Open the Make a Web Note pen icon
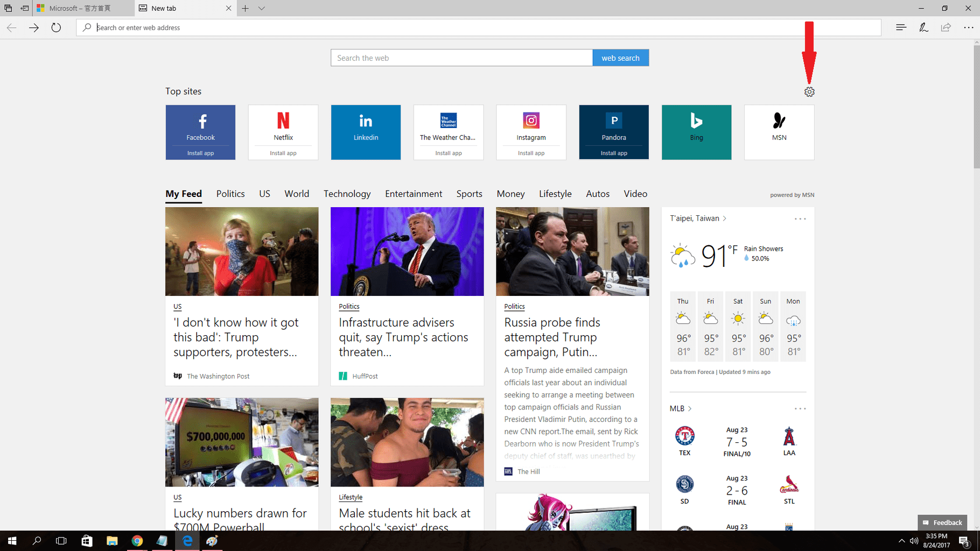Image resolution: width=980 pixels, height=551 pixels. 923,27
